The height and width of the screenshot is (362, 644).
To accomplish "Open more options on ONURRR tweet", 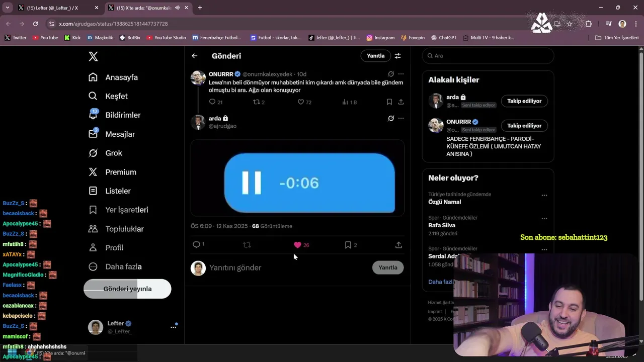I will 401,74.
